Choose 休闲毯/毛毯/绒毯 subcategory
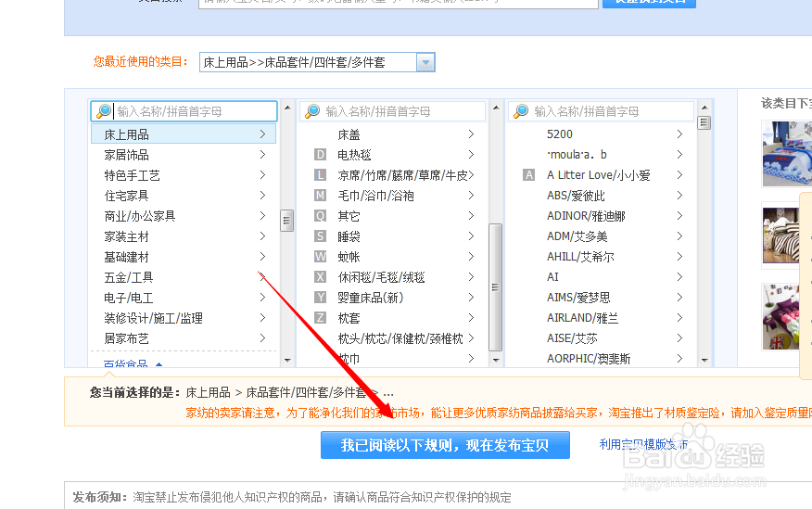This screenshot has height=509, width=812. [381, 277]
